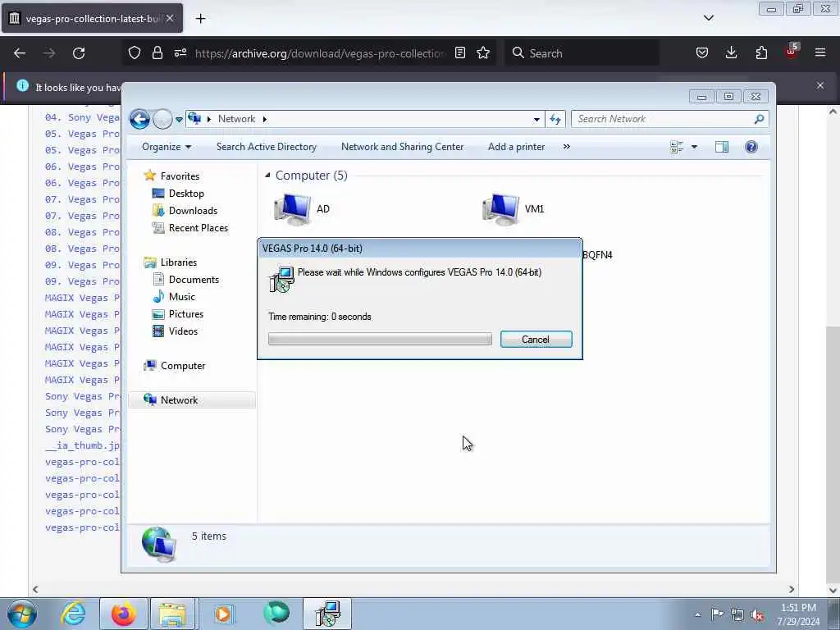840x630 pixels.
Task: Open the more view options arrow
Action: tap(694, 147)
